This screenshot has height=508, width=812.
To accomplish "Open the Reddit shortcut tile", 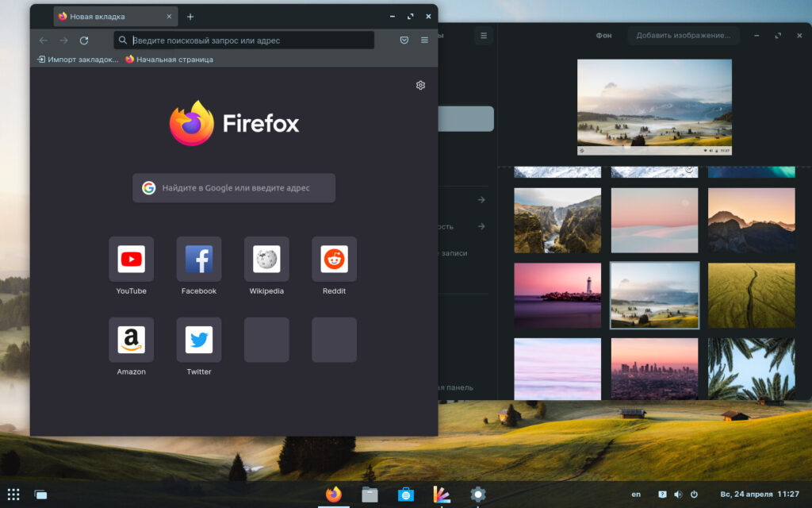I will coord(334,260).
